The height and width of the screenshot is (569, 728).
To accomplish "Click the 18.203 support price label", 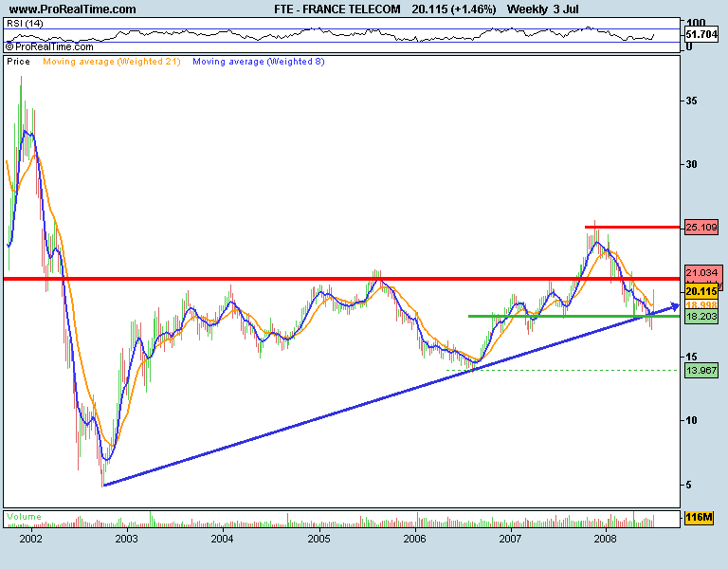I will tap(701, 317).
